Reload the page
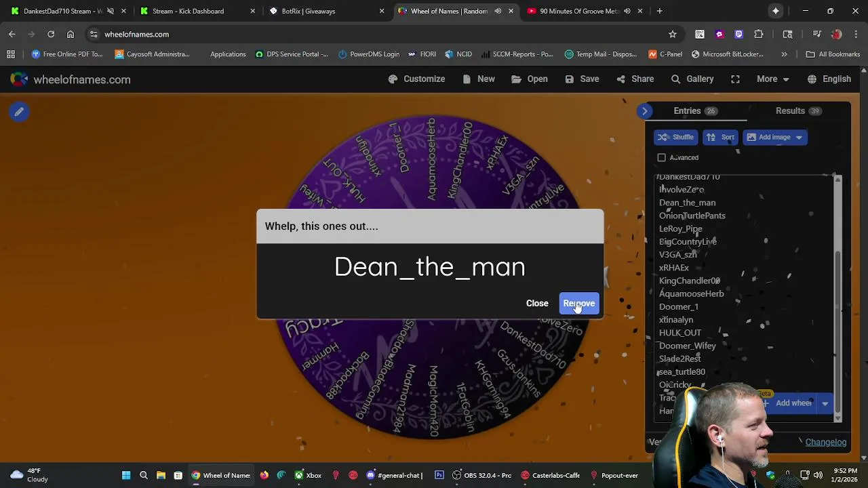This screenshot has width=868, height=488. [51, 34]
